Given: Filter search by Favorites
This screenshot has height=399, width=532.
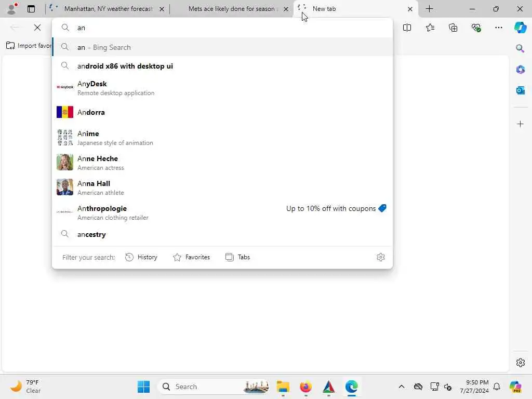Looking at the screenshot, I should tap(191, 257).
